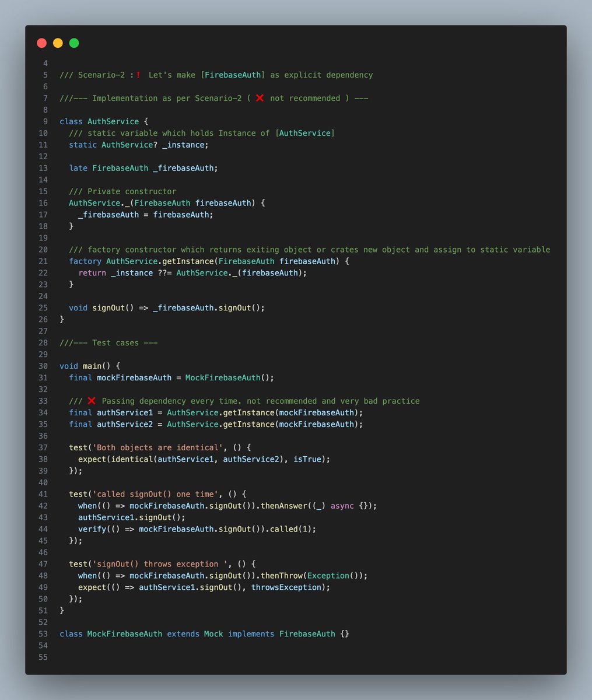
Task: Click line number 9 in the gutter
Action: tap(45, 121)
